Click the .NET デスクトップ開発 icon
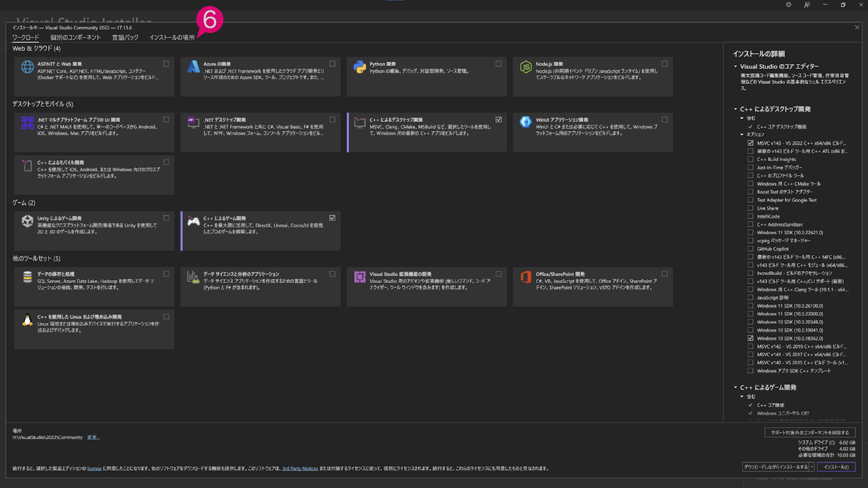868x488 pixels. [193, 122]
